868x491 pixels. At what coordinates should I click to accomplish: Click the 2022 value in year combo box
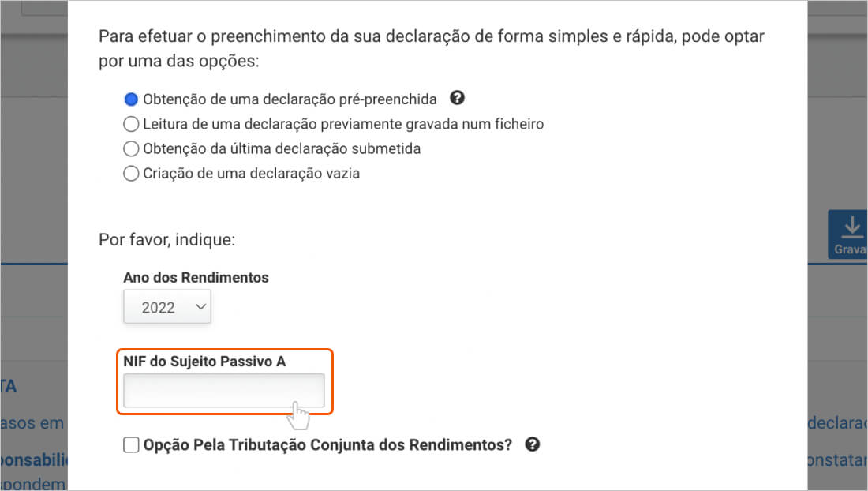pyautogui.click(x=158, y=308)
